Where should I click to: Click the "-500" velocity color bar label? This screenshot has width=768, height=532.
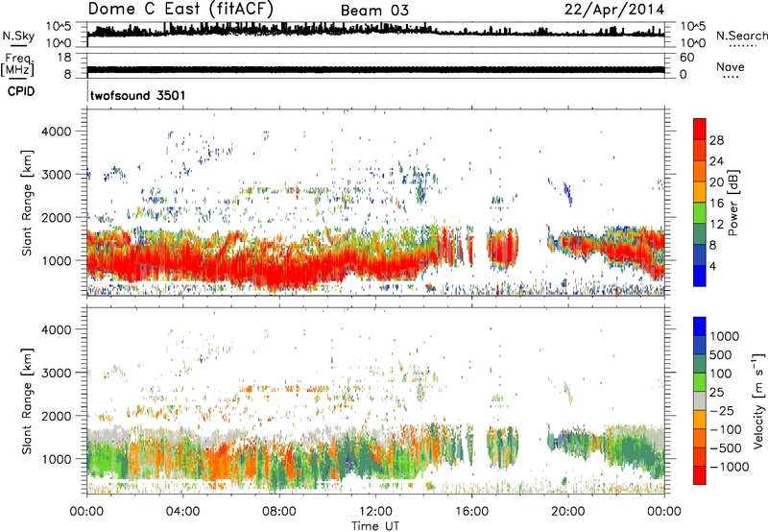pyautogui.click(x=725, y=448)
